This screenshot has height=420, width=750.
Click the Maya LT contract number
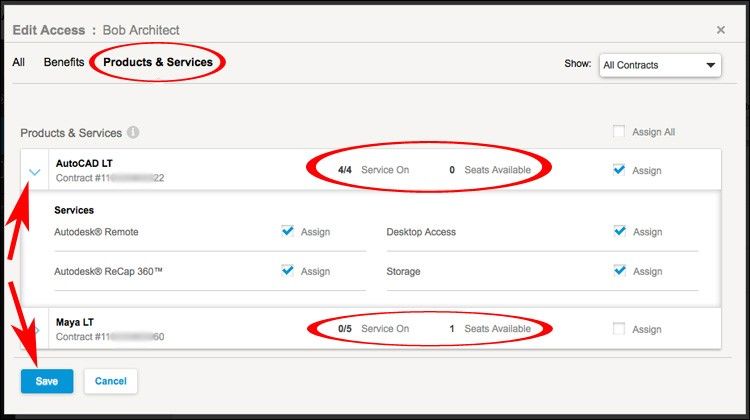point(110,337)
